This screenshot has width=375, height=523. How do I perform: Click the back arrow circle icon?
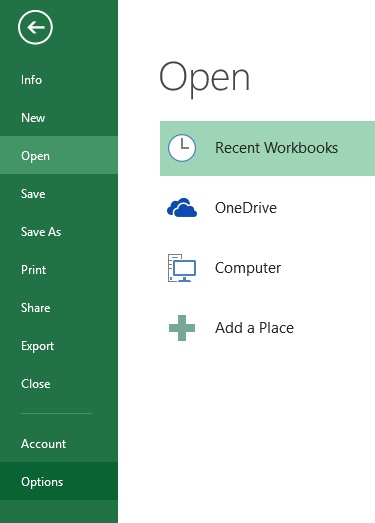(35, 27)
